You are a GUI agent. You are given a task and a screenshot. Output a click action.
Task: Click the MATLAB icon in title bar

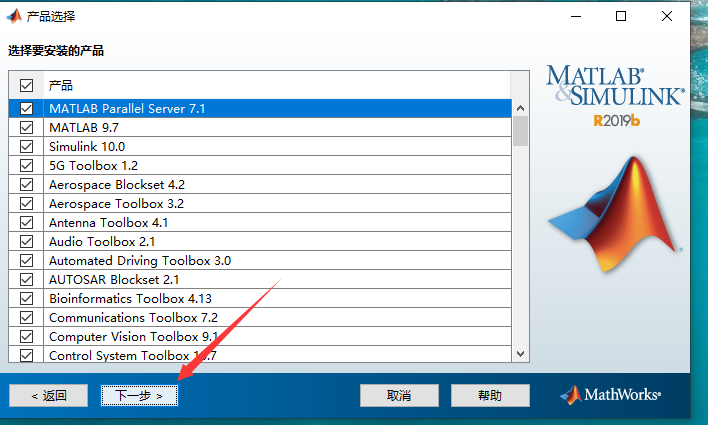(14, 16)
